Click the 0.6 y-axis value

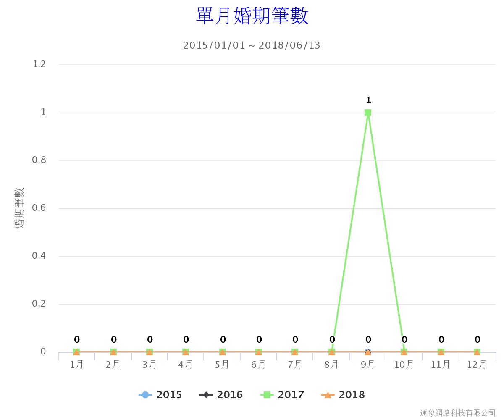[39, 208]
